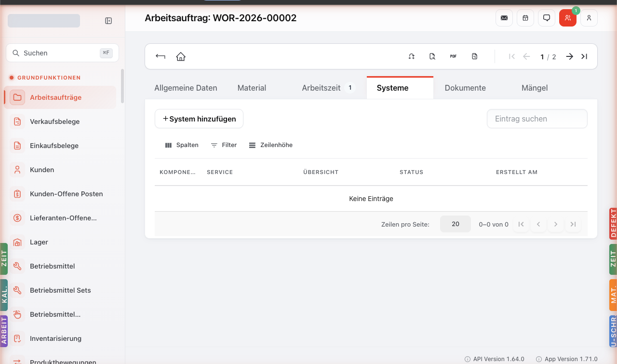Go to previous table page in pagination
The height and width of the screenshot is (364, 617).
[x=538, y=224]
